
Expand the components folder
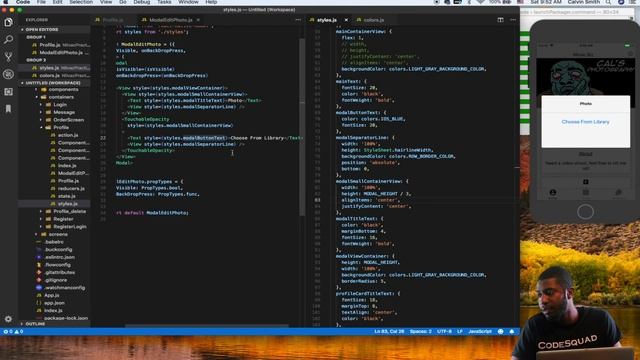point(63,89)
